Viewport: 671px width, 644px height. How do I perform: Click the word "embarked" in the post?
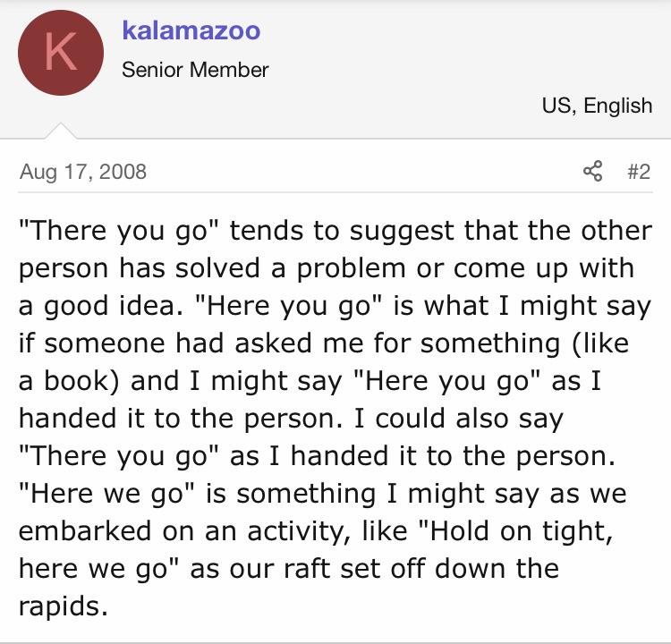pyautogui.click(x=85, y=530)
